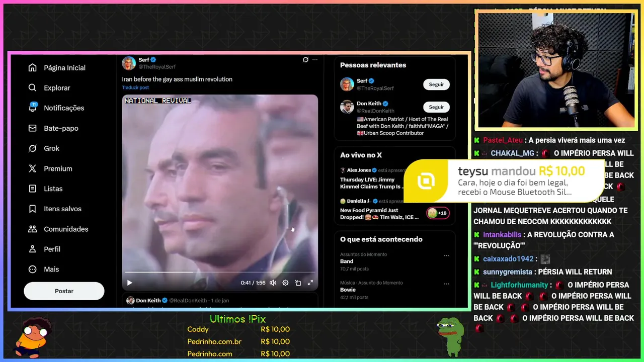This screenshot has height=362, width=644.
Task: Click Serf's avatar in Pessoas relevantes
Action: 347,84
